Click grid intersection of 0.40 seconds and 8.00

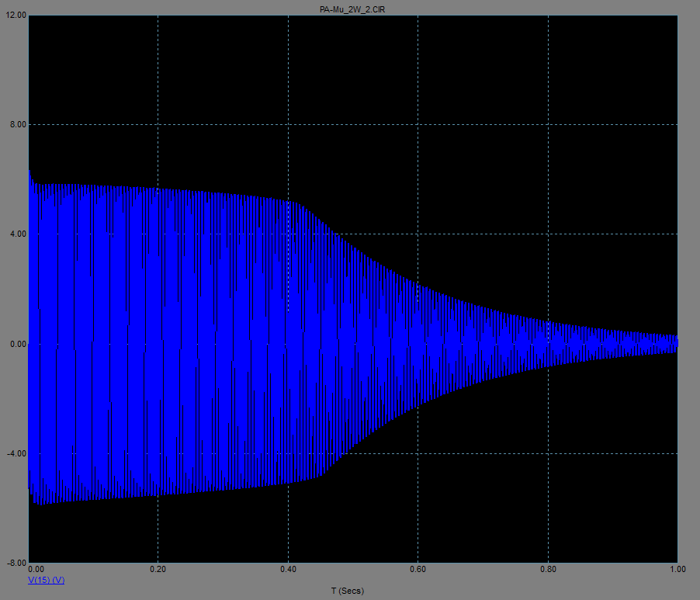tap(288, 125)
